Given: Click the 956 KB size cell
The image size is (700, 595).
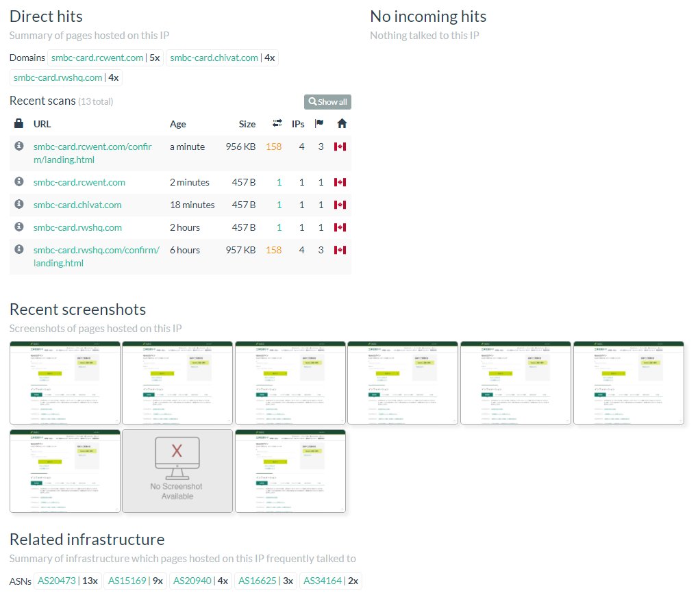Looking at the screenshot, I should click(240, 147).
